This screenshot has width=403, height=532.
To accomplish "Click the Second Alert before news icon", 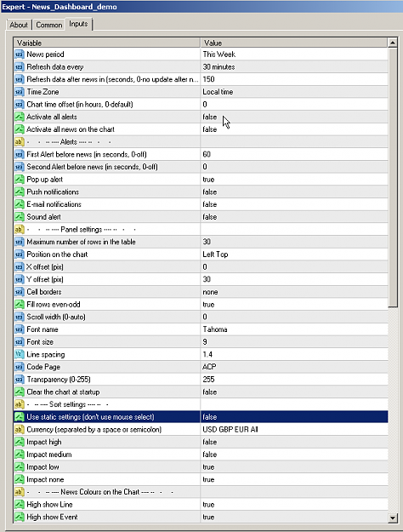I will point(20,167).
